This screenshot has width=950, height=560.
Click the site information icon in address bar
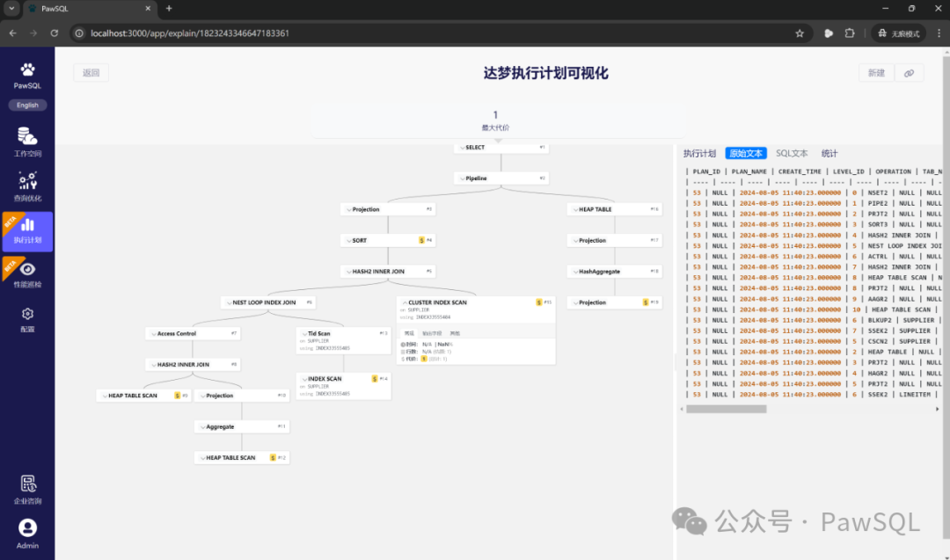79,33
